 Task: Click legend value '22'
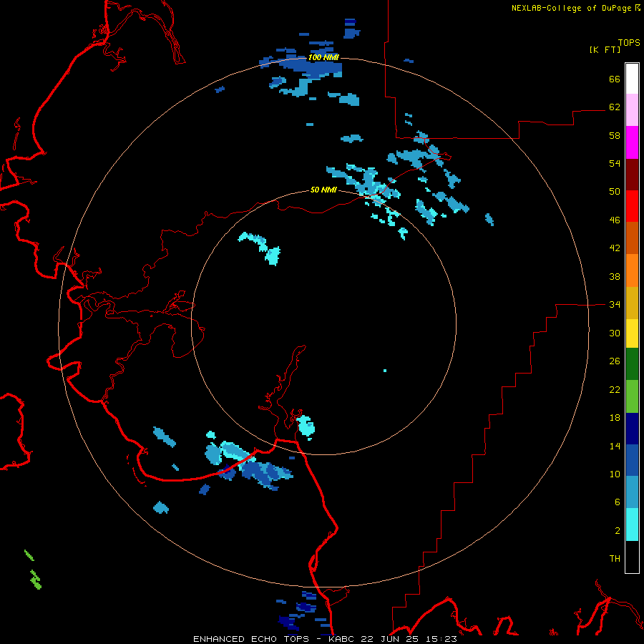615,389
